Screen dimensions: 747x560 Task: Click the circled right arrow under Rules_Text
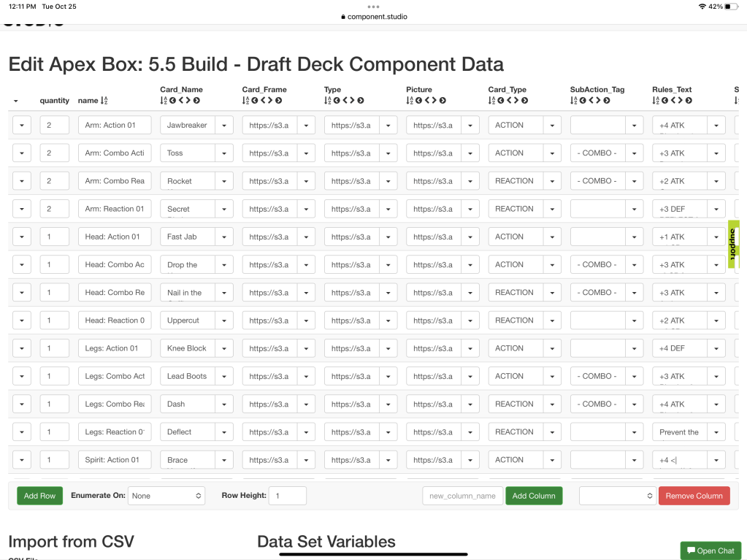tap(689, 101)
